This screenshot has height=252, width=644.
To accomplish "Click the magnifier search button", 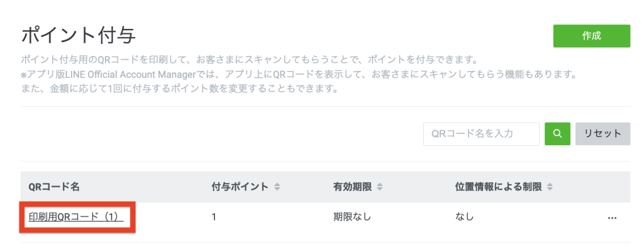I will pyautogui.click(x=557, y=134).
